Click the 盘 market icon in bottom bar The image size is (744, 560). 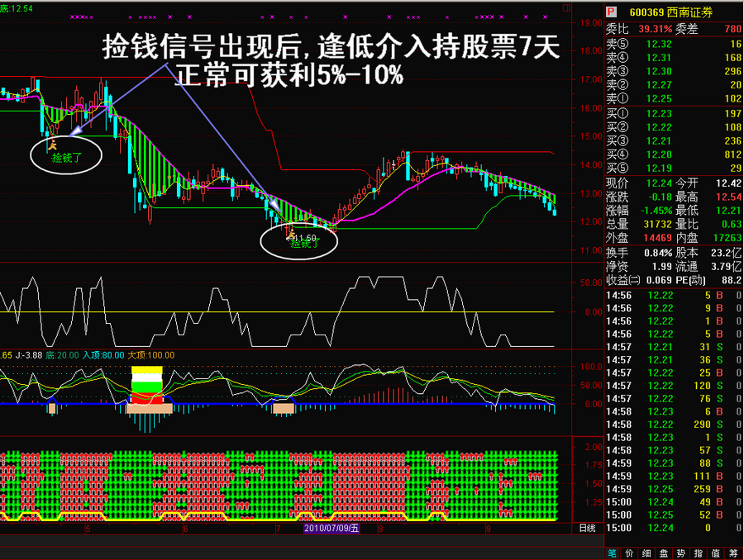click(663, 553)
